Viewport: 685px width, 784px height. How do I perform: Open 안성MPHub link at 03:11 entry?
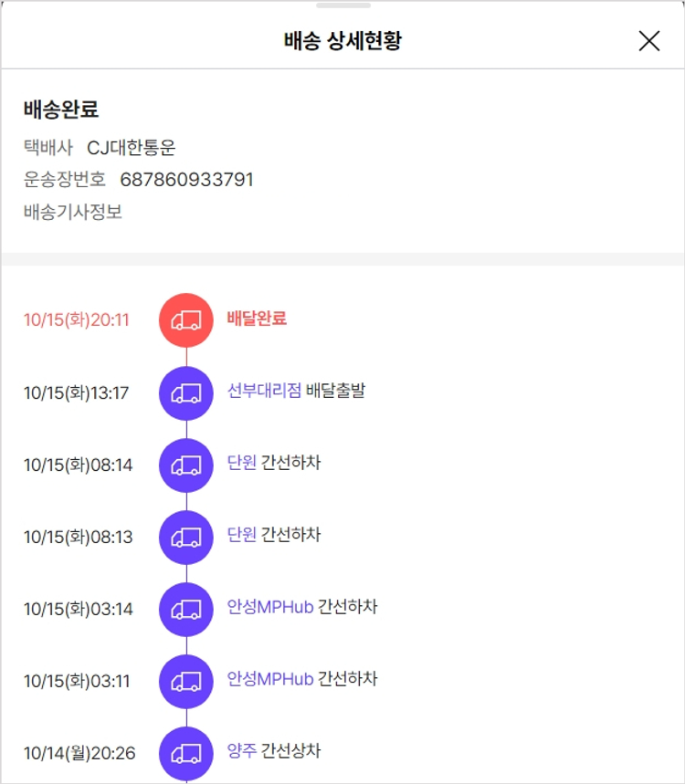(x=270, y=679)
